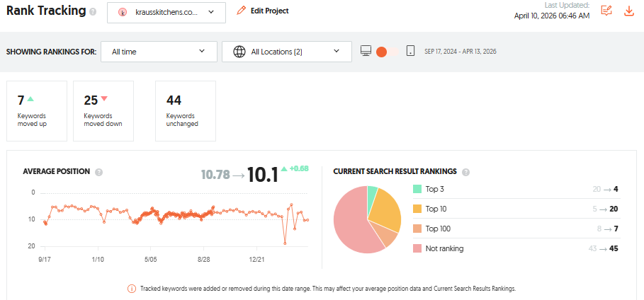Click the Top 3 green legend swatch
Screen dimensions: 644x300
click(x=417, y=189)
